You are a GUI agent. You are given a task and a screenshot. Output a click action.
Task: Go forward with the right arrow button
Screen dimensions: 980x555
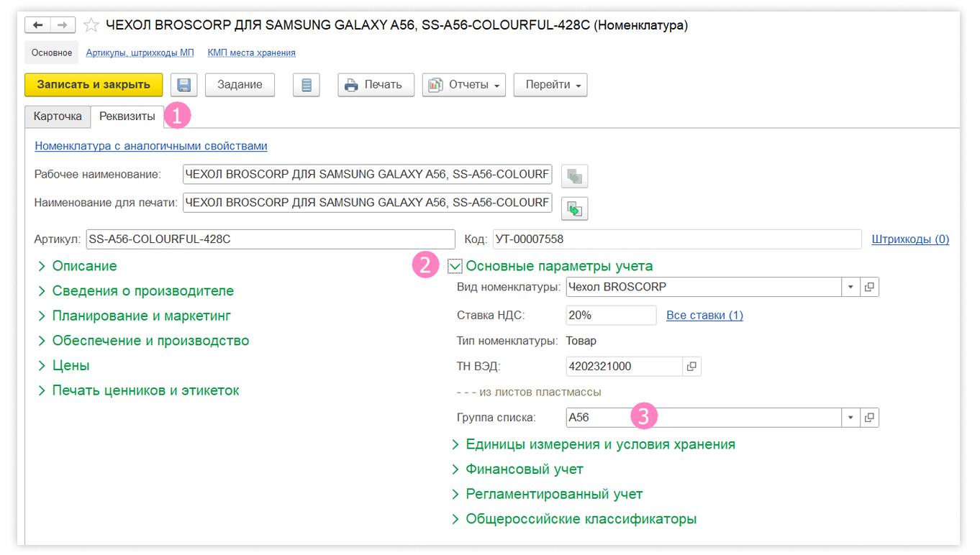click(63, 25)
